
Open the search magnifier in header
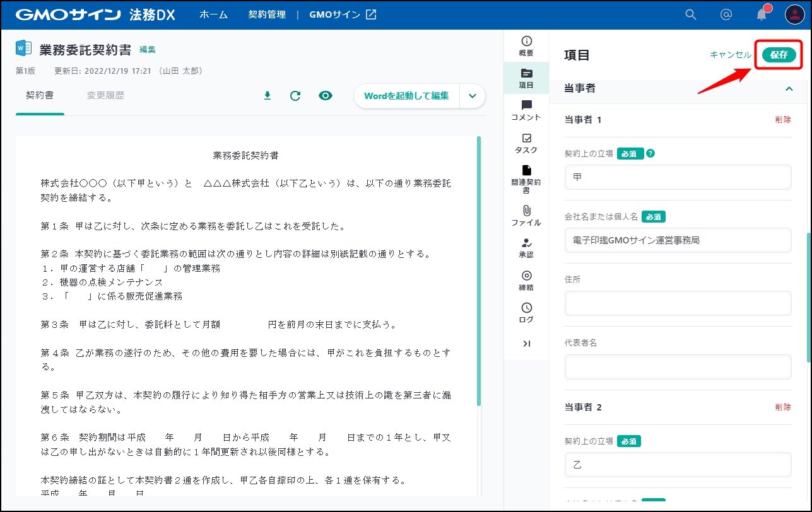tap(691, 15)
